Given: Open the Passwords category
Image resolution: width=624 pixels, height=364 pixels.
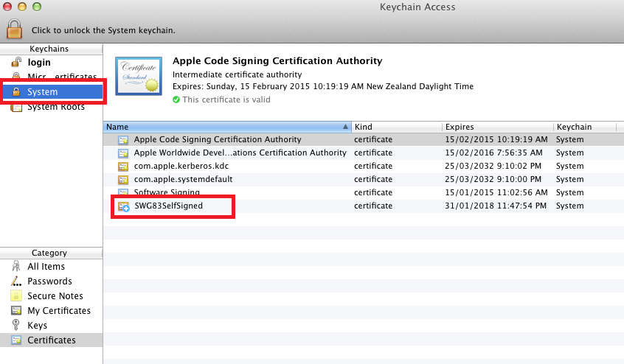Looking at the screenshot, I should 49,281.
